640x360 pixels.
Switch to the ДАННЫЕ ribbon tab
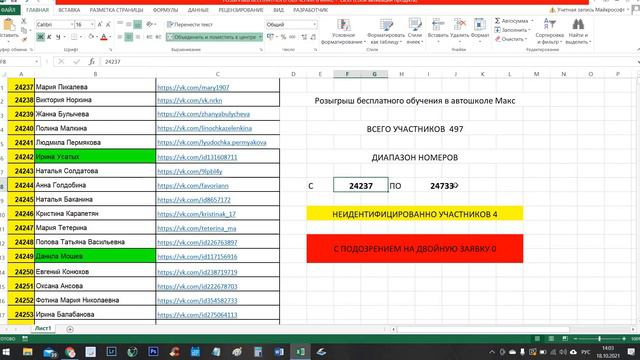pos(198,10)
